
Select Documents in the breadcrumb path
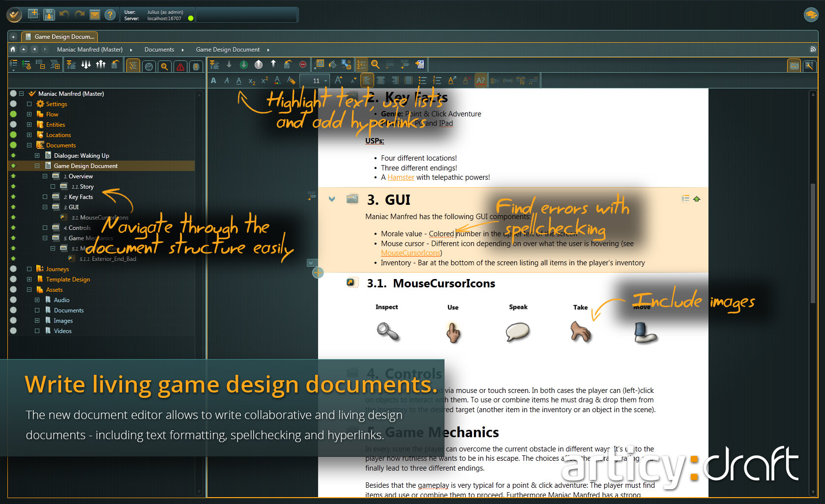click(x=159, y=50)
